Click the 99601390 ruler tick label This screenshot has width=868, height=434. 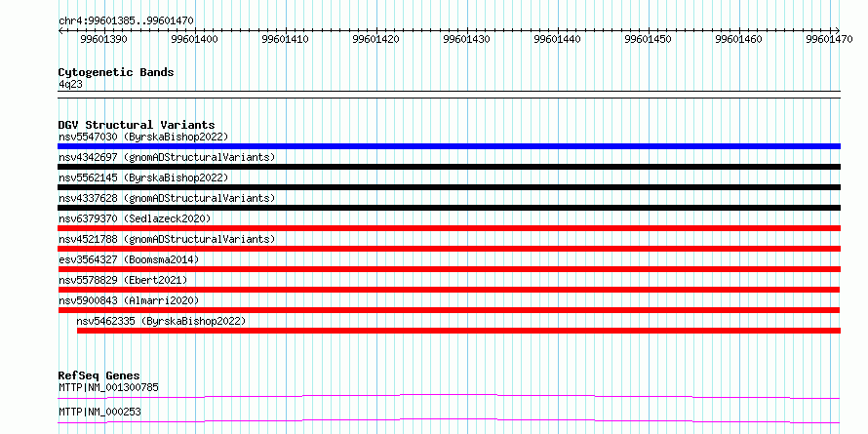[x=104, y=39]
